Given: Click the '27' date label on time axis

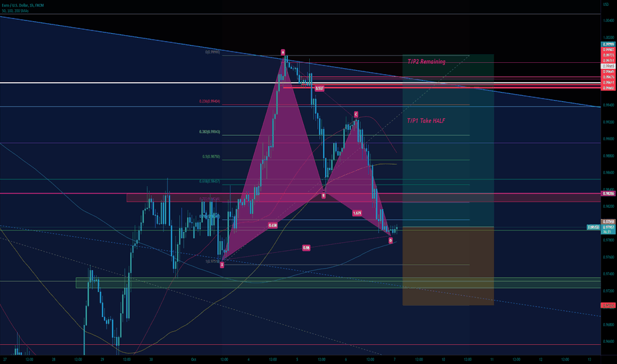Looking at the screenshot, I should [5, 359].
